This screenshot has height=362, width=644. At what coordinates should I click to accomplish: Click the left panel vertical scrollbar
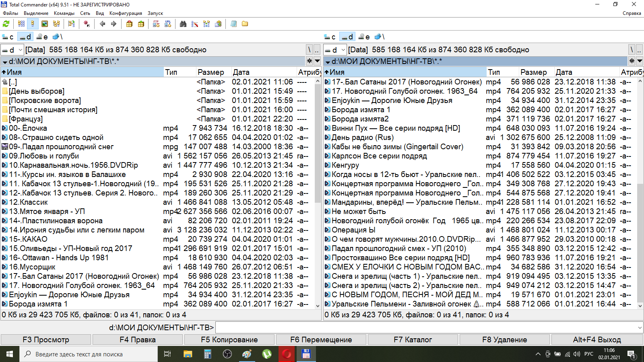pyautogui.click(x=318, y=193)
